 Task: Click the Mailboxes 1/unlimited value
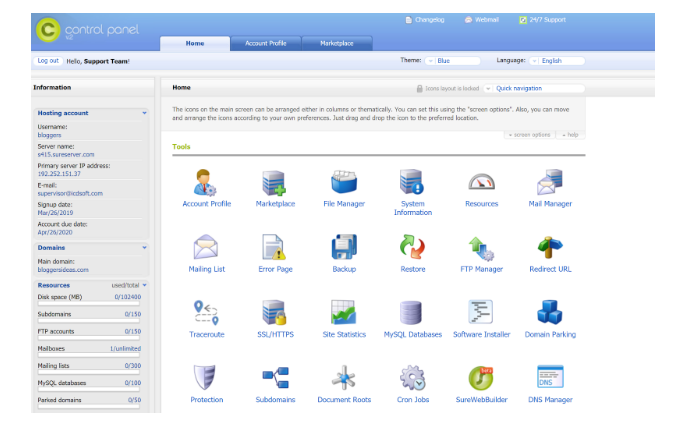pyautogui.click(x=126, y=349)
